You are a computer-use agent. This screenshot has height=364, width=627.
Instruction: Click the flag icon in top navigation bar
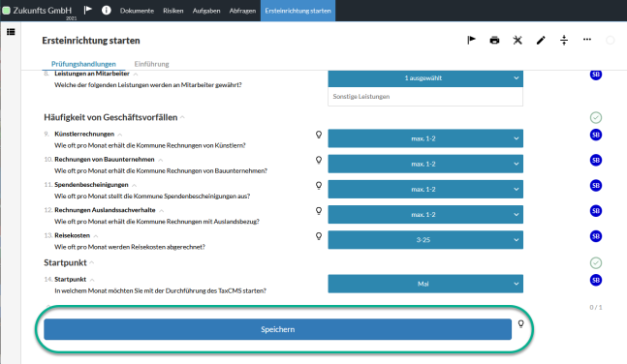pos(88,10)
